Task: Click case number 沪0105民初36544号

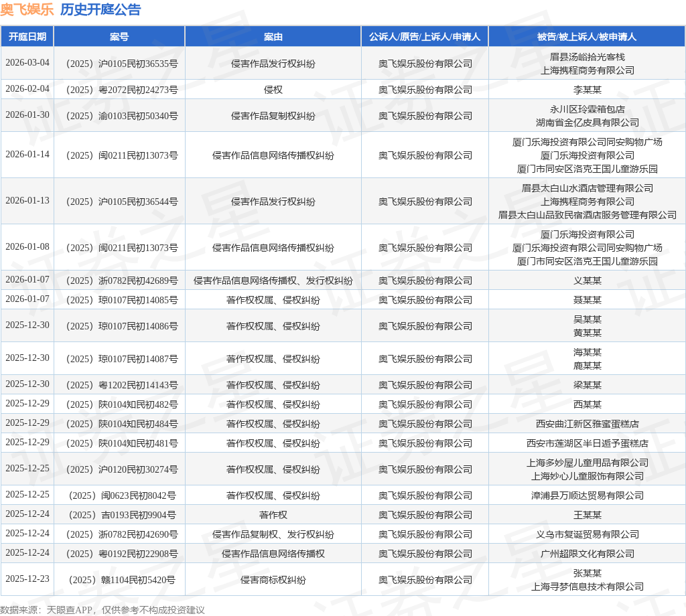Action: (x=122, y=202)
